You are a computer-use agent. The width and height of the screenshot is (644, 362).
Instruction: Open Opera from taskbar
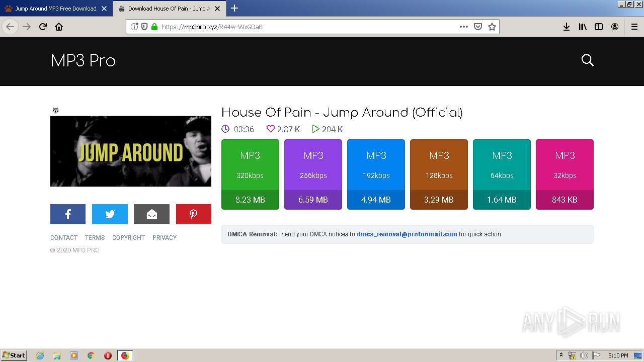(x=108, y=355)
